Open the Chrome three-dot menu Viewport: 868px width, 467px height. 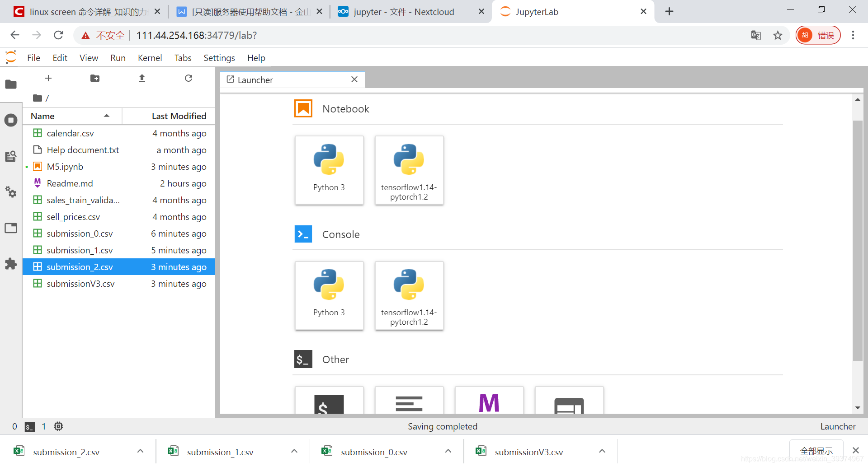click(x=853, y=35)
